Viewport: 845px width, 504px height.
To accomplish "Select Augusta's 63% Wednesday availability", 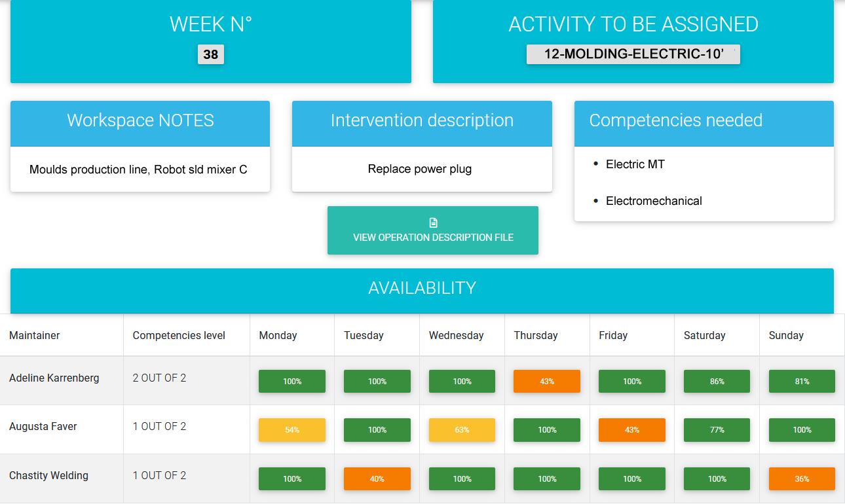I will pyautogui.click(x=462, y=430).
